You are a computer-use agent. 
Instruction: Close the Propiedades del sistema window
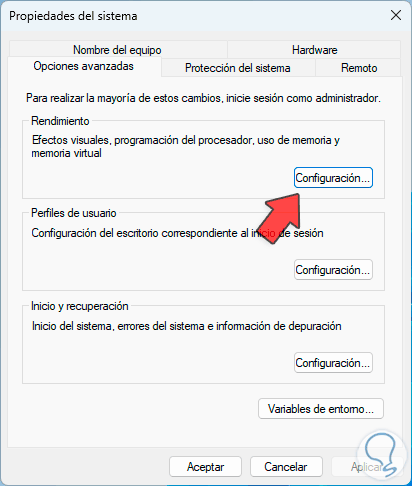tap(396, 15)
